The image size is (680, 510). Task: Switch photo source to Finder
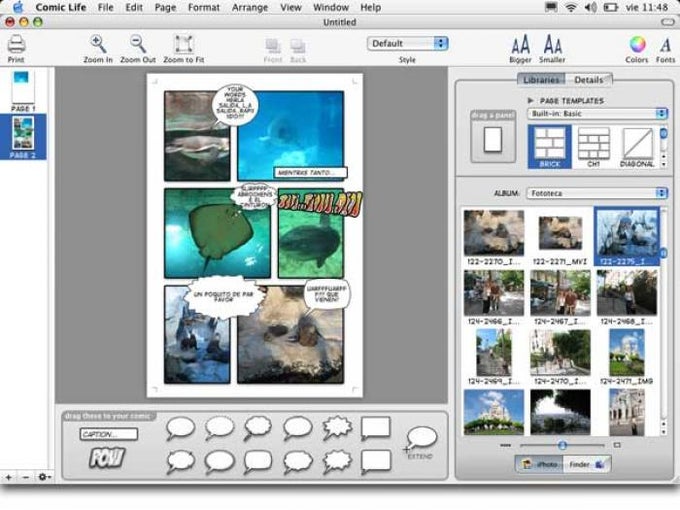pos(586,464)
